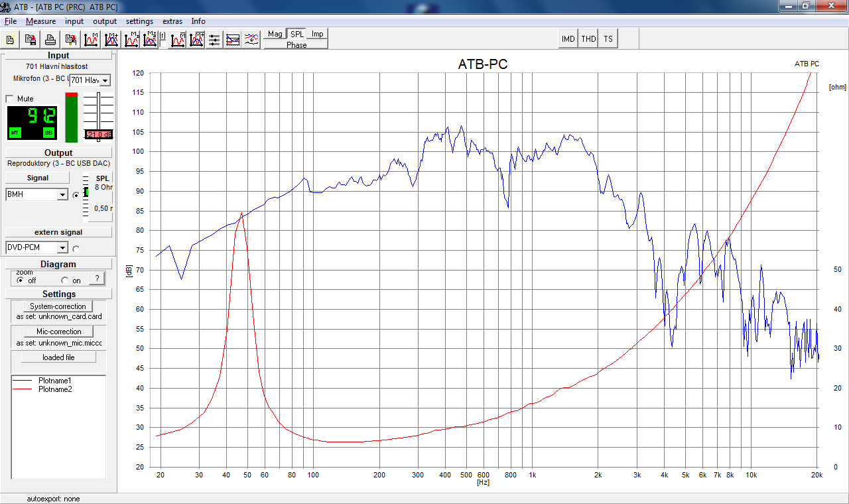Viewport: 849px width, 504px height.
Task: Click the averaged M-bar measurement icon
Action: [178, 40]
